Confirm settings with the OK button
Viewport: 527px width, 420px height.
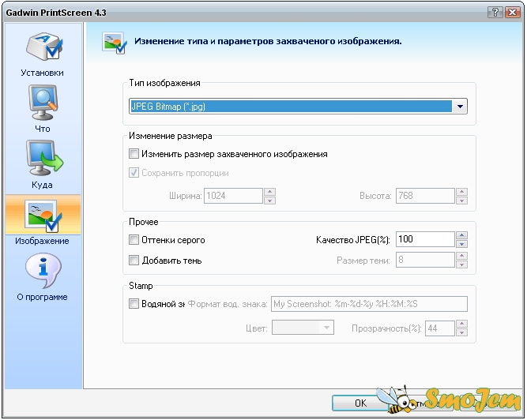[x=360, y=403]
